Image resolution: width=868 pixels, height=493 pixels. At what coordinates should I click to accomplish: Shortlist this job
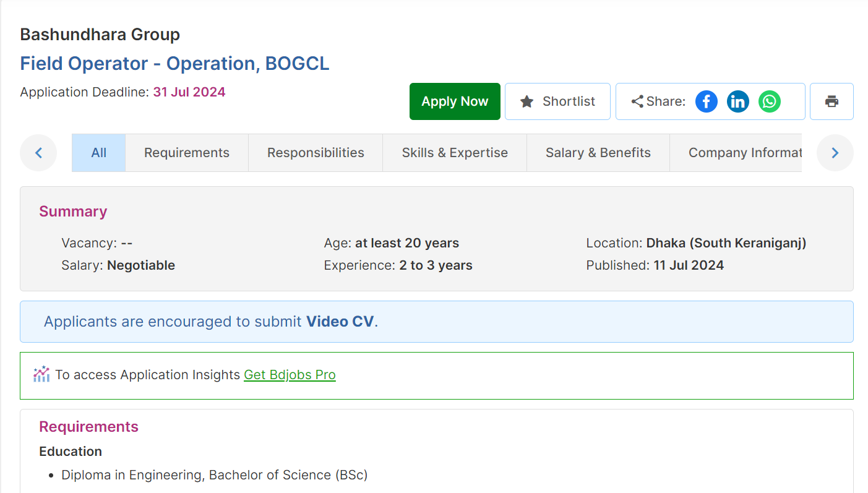[557, 101]
